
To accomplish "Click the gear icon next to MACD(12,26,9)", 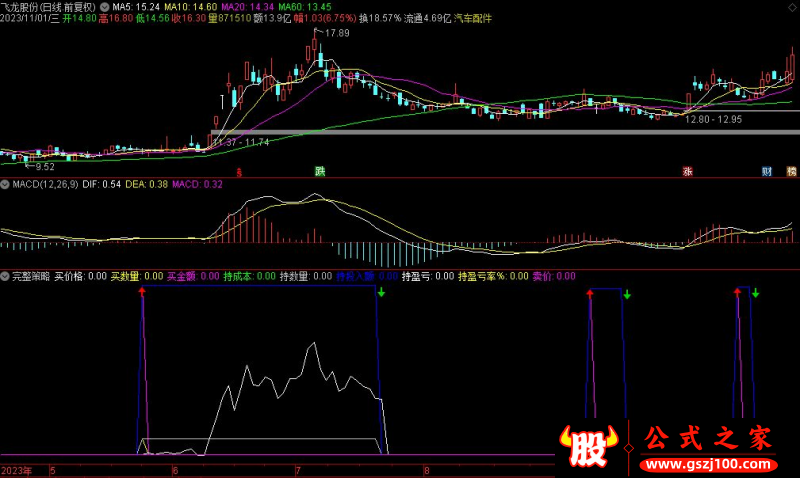I will [5, 184].
